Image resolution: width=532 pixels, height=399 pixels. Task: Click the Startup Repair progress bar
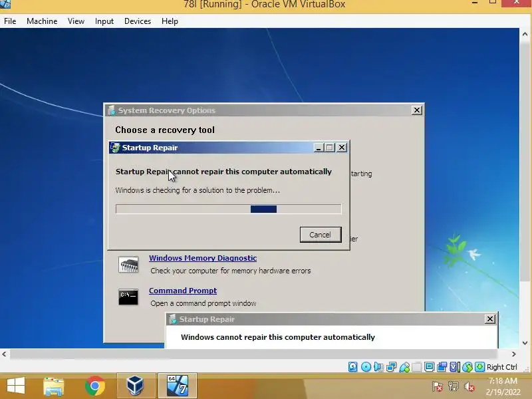[228, 209]
